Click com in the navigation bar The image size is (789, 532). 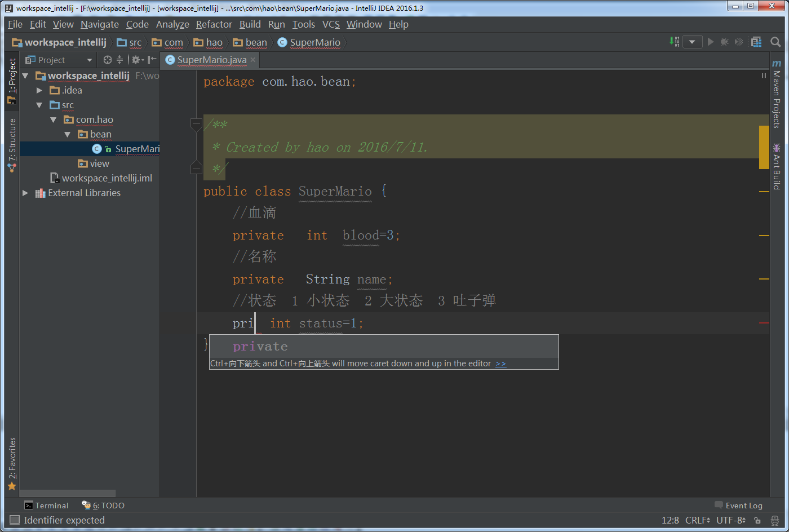point(167,42)
